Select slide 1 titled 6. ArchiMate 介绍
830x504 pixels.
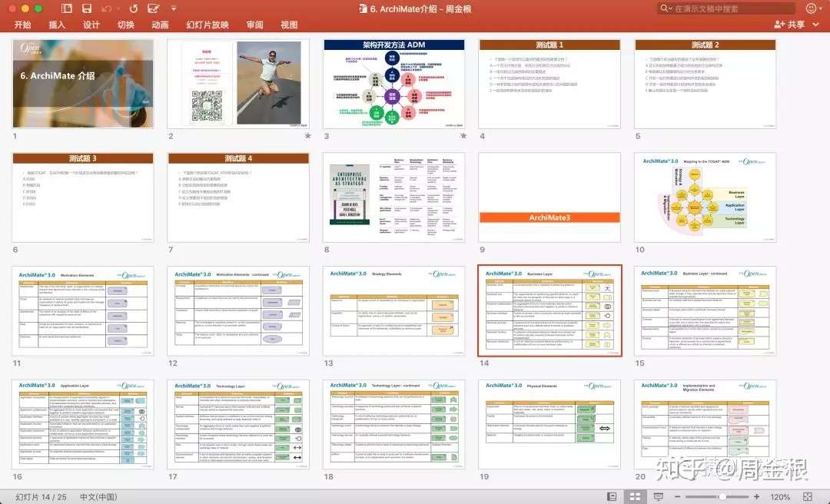pyautogui.click(x=83, y=84)
